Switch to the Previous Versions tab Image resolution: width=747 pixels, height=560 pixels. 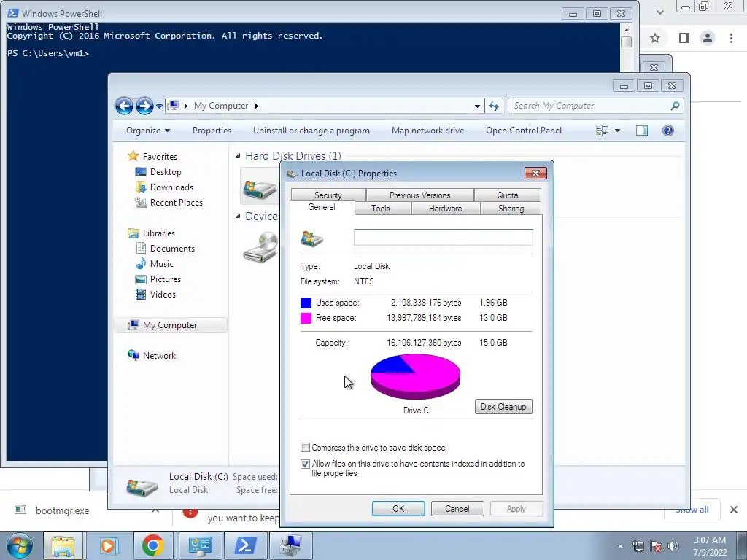[x=419, y=195]
